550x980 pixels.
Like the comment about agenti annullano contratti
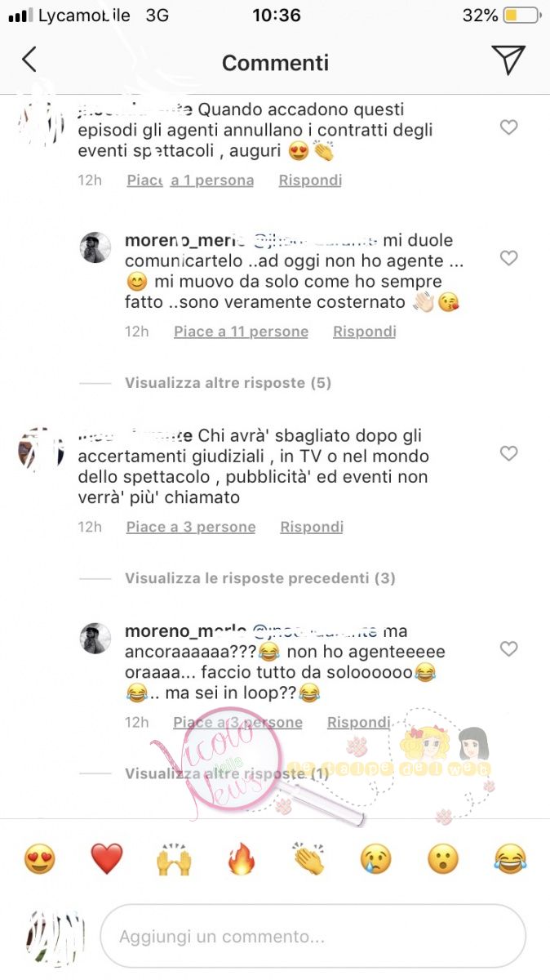(x=508, y=127)
